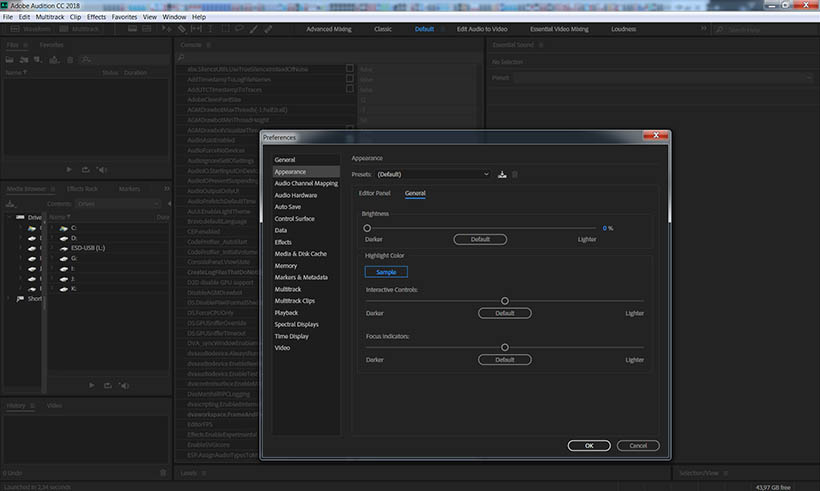Click the Brightness slider handle
Image resolution: width=820 pixels, height=491 pixels.
click(367, 228)
